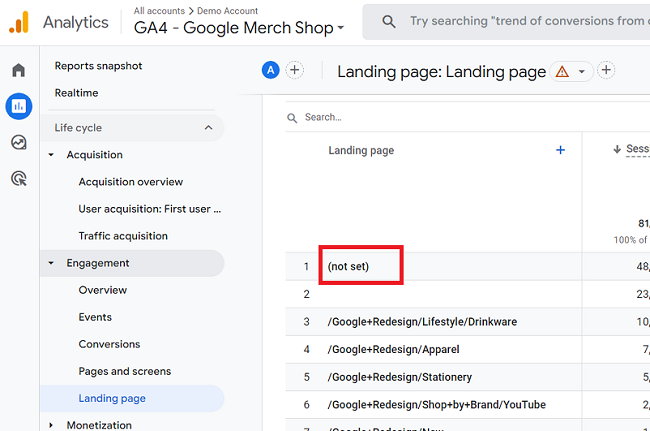Click row number 2 in the table

(306, 294)
